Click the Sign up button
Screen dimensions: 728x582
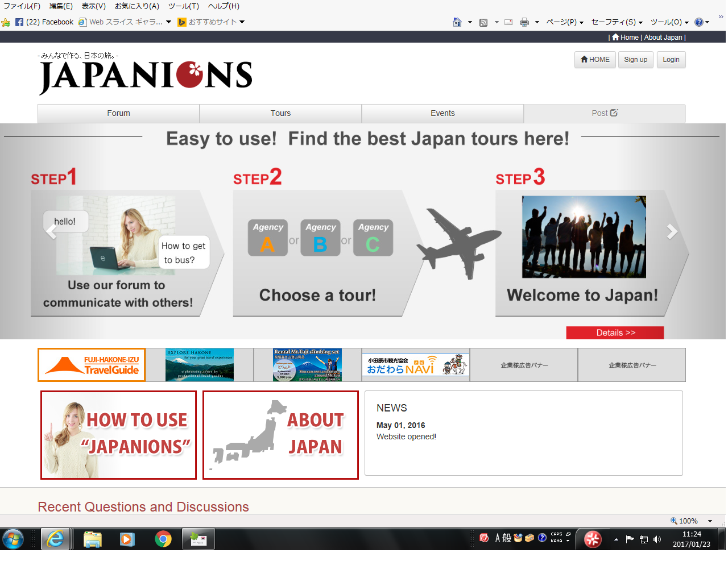click(636, 60)
